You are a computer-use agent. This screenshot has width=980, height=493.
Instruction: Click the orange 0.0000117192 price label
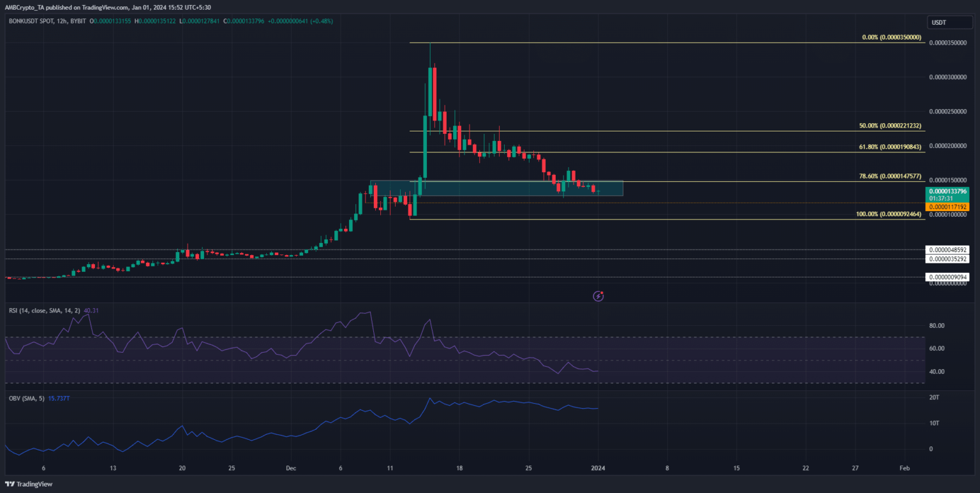coord(948,207)
